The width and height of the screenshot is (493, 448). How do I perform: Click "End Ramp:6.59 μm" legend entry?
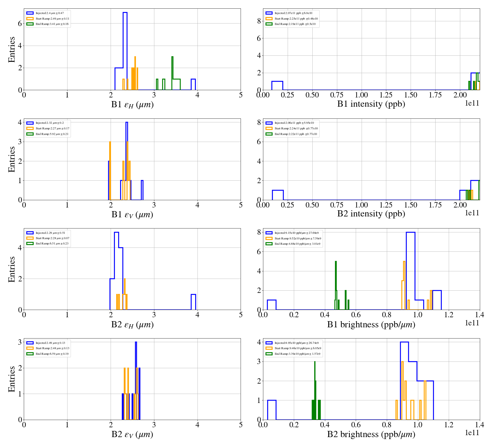pyautogui.click(x=52, y=354)
